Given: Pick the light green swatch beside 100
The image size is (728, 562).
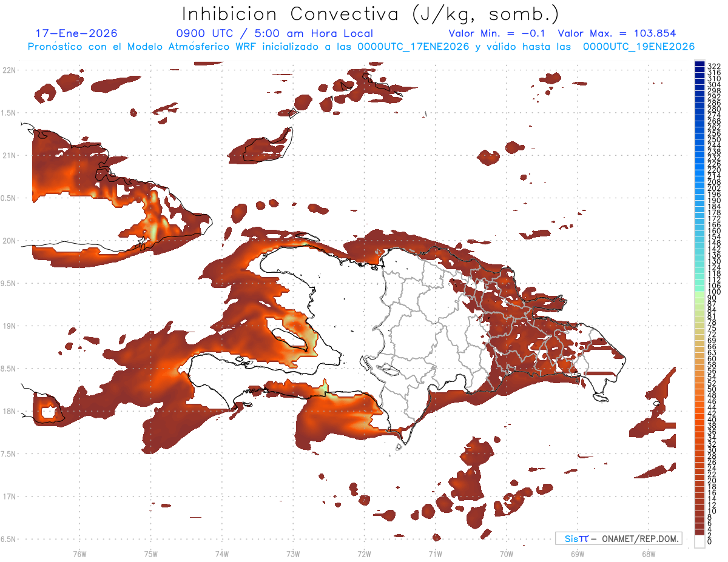Looking at the screenshot, I should [x=699, y=295].
